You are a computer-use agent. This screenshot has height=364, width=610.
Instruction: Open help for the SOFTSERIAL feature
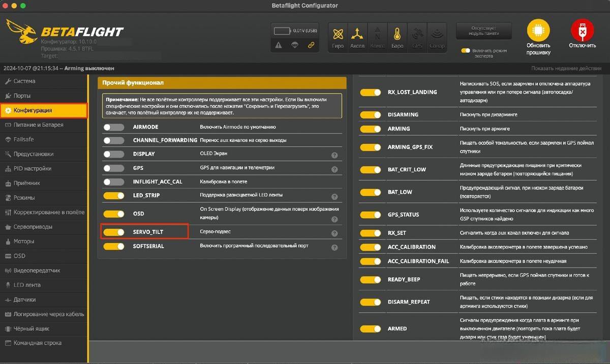334,248
